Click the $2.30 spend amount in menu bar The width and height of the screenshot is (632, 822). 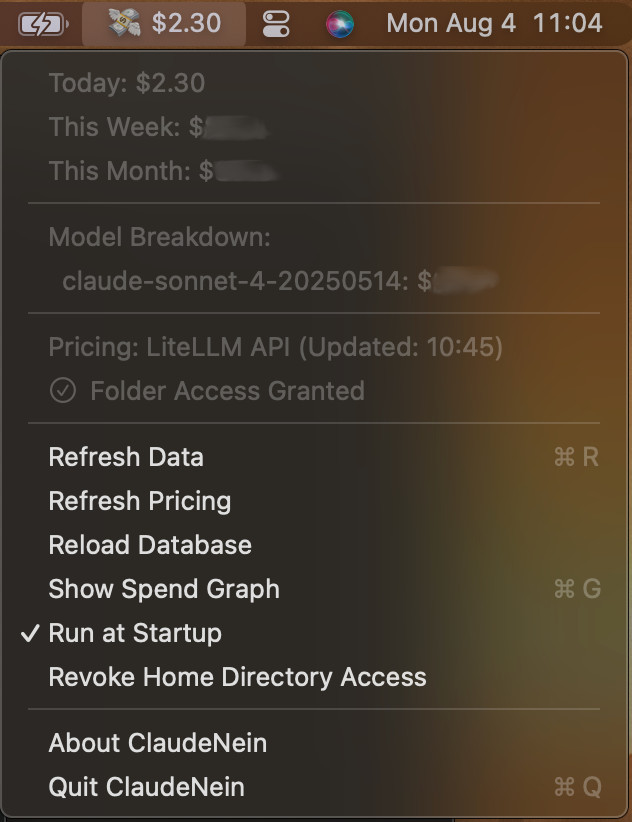(x=186, y=23)
